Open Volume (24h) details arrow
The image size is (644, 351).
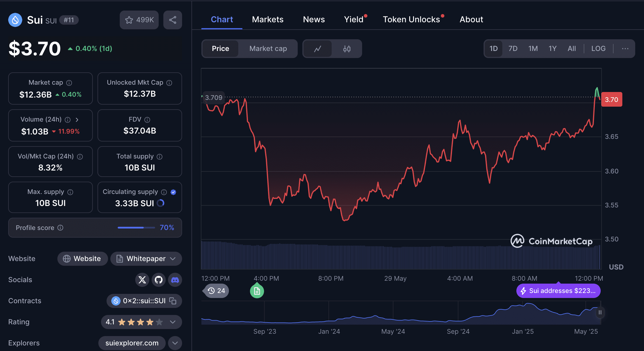[x=77, y=120]
